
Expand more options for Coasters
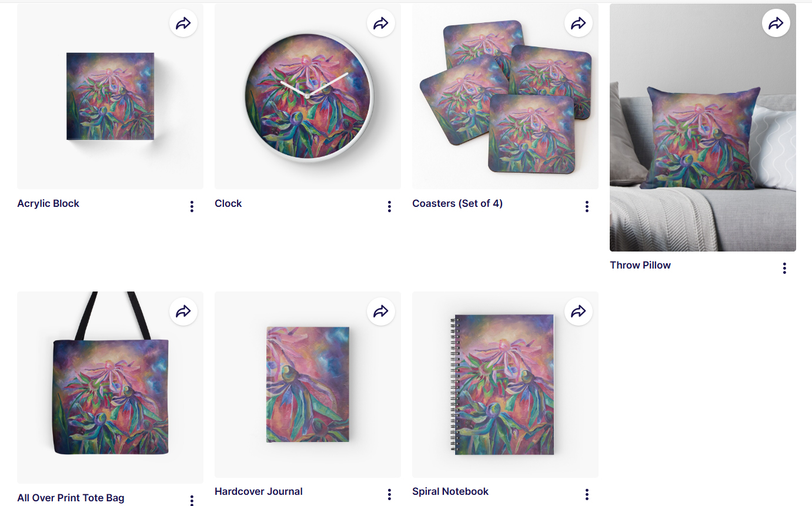click(587, 206)
